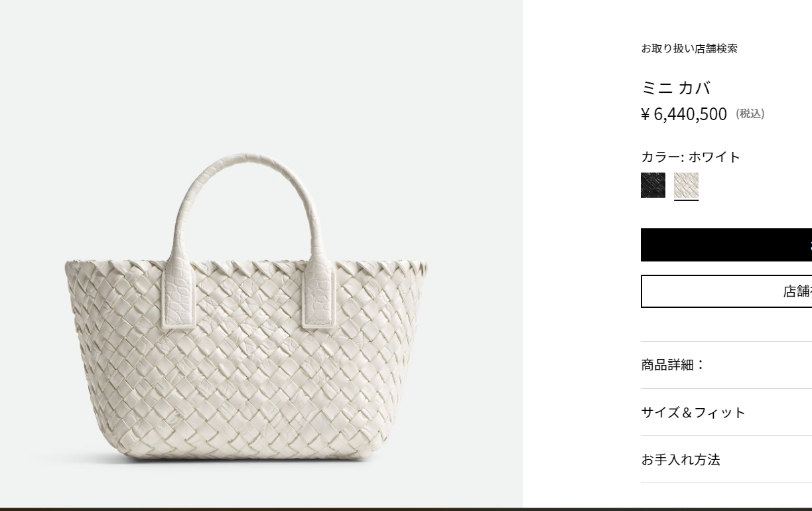Click the woven body of the bag
The image size is (812, 511).
(247, 372)
